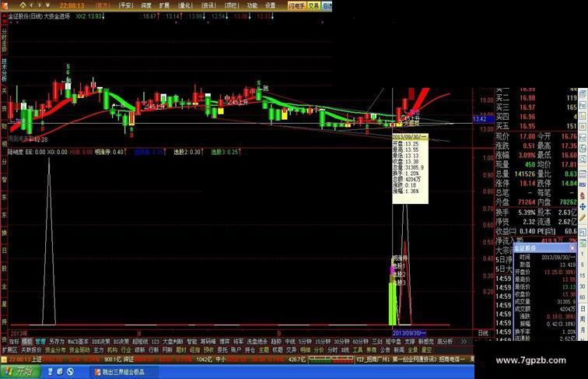The image size is (588, 379).
Task: Click the 自选 button at top
Action: 327,5
